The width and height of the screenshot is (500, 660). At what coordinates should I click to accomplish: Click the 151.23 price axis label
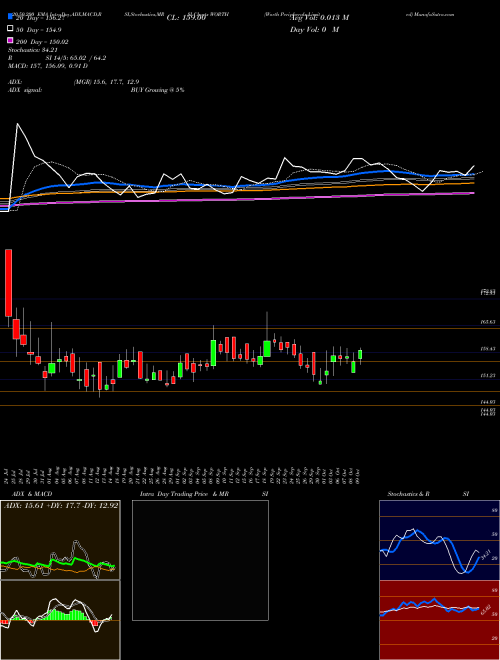click(x=487, y=375)
